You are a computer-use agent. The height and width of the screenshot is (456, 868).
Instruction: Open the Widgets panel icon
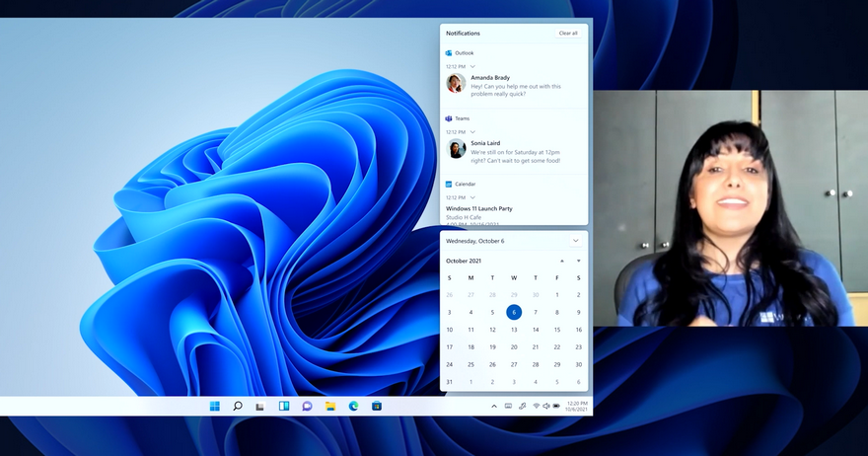[x=284, y=406]
